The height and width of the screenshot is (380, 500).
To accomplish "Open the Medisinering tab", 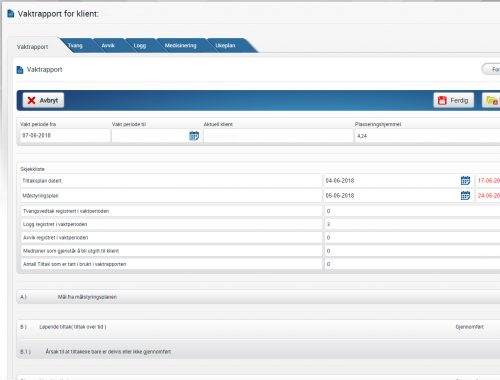I will click(181, 45).
